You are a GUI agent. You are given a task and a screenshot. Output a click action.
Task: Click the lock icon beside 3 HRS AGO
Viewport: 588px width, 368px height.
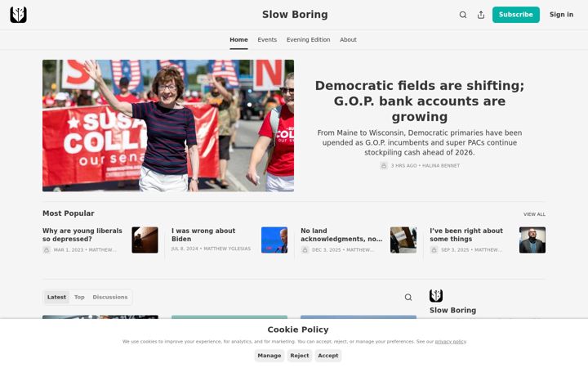click(x=383, y=165)
